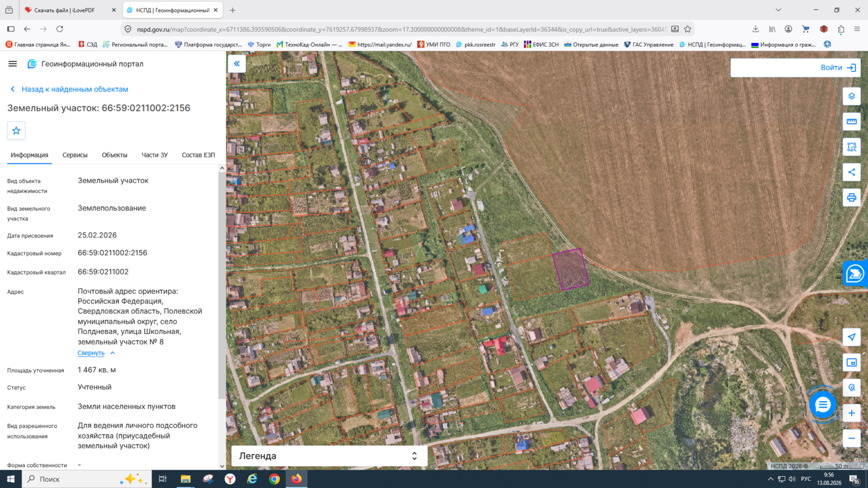Open the Состав ЕЗП tab
Viewport: 868px width, 488px height.
pyautogui.click(x=198, y=155)
